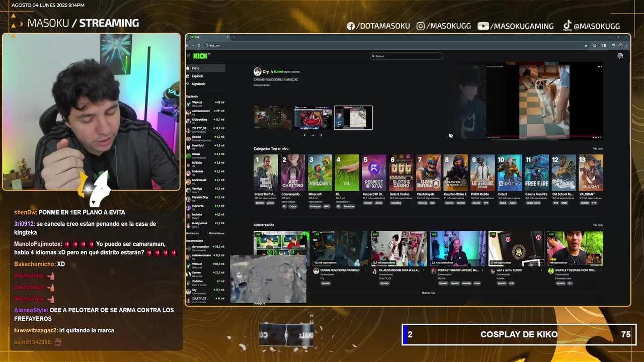Unmute the featured stream player

tap(450, 136)
